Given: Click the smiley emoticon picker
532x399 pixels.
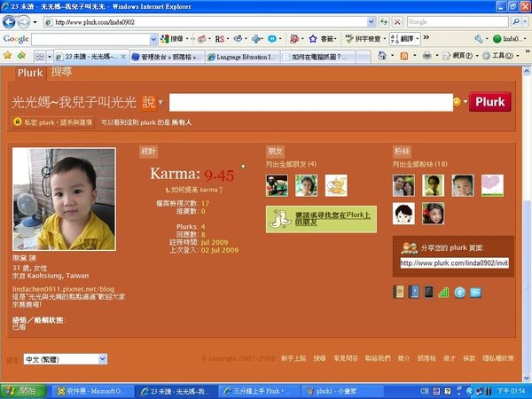Looking at the screenshot, I should [457, 101].
